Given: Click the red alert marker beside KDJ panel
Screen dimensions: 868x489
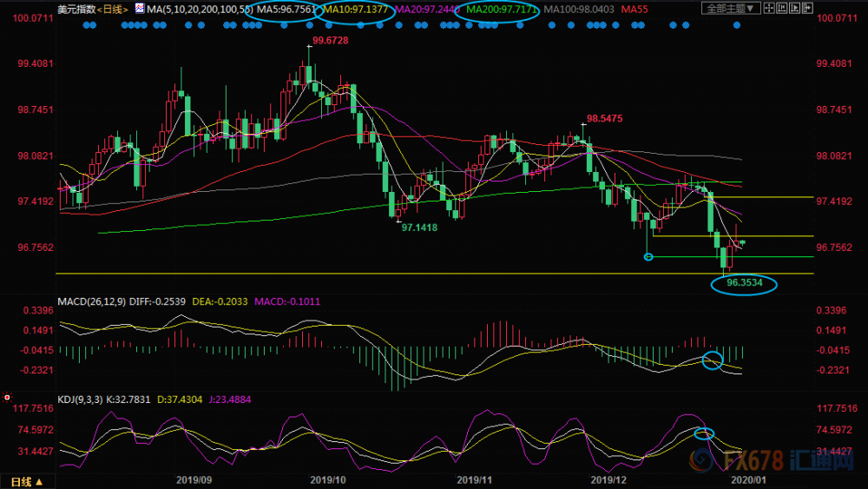Looking at the screenshot, I should tap(7, 397).
